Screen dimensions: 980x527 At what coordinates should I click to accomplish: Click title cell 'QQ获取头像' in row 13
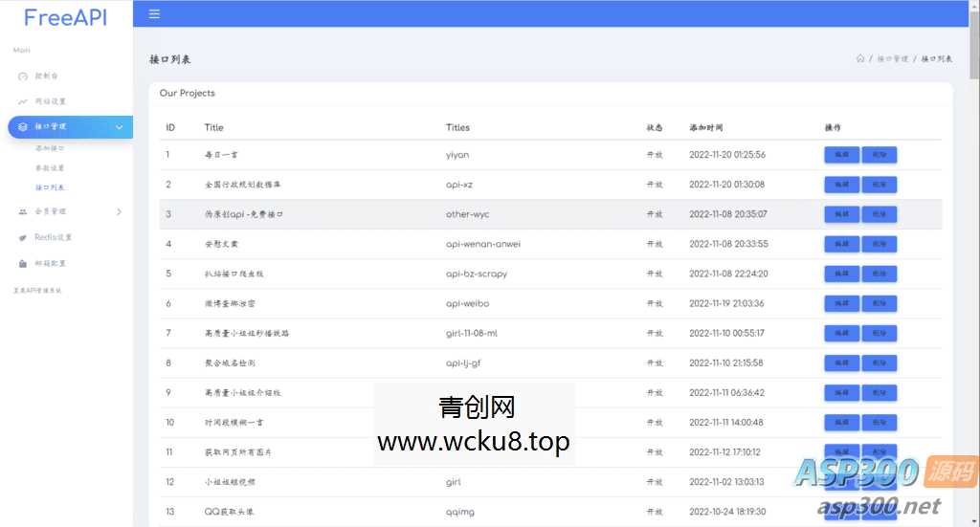229,512
